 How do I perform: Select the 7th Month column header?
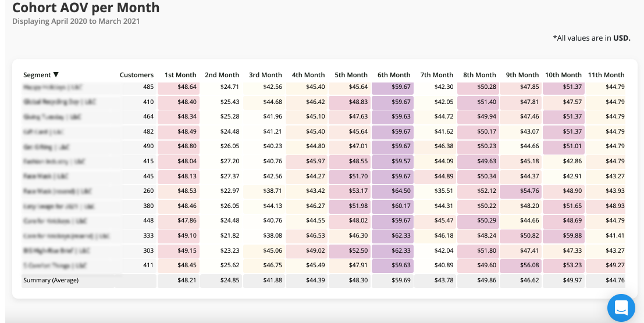[436, 75]
